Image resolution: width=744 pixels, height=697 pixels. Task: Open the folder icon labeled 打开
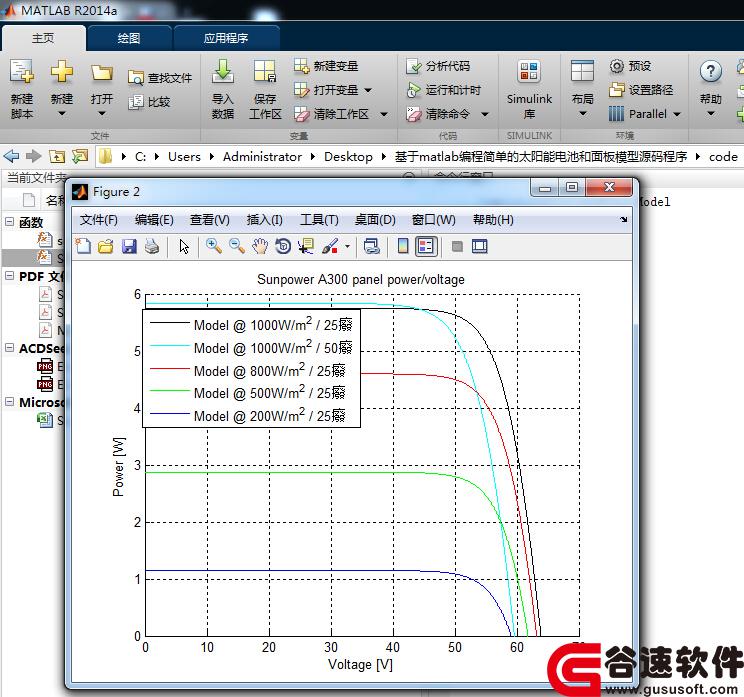pos(102,73)
